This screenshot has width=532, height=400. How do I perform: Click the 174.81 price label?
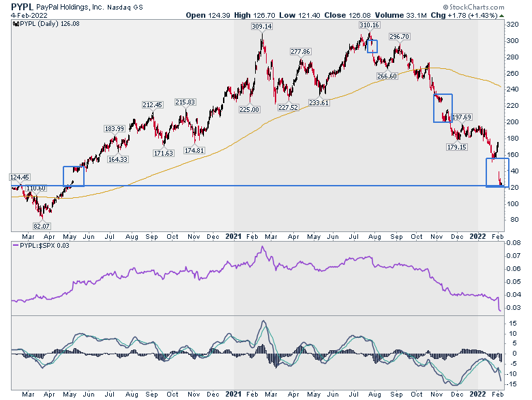click(x=194, y=150)
